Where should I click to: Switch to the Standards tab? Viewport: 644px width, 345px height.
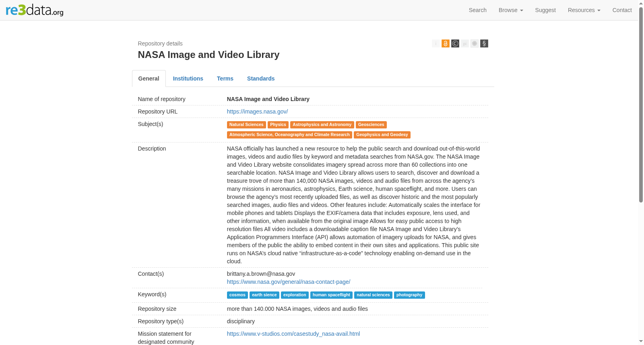(x=261, y=79)
